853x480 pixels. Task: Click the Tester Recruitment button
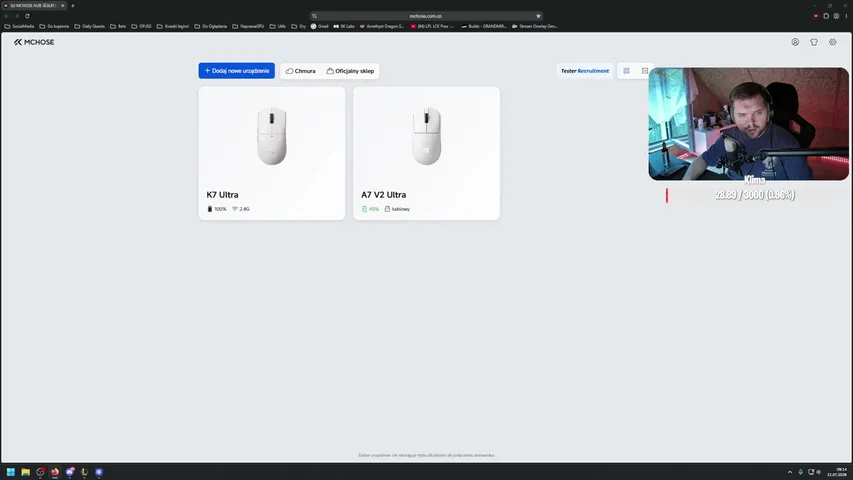pos(585,71)
